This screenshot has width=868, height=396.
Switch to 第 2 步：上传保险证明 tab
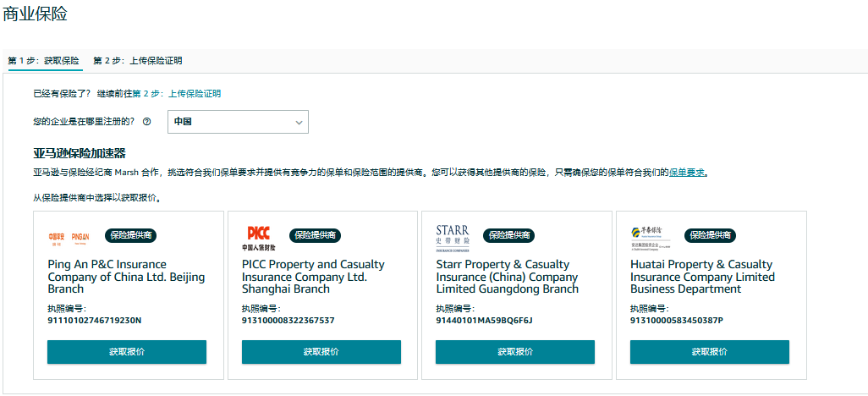(x=137, y=61)
